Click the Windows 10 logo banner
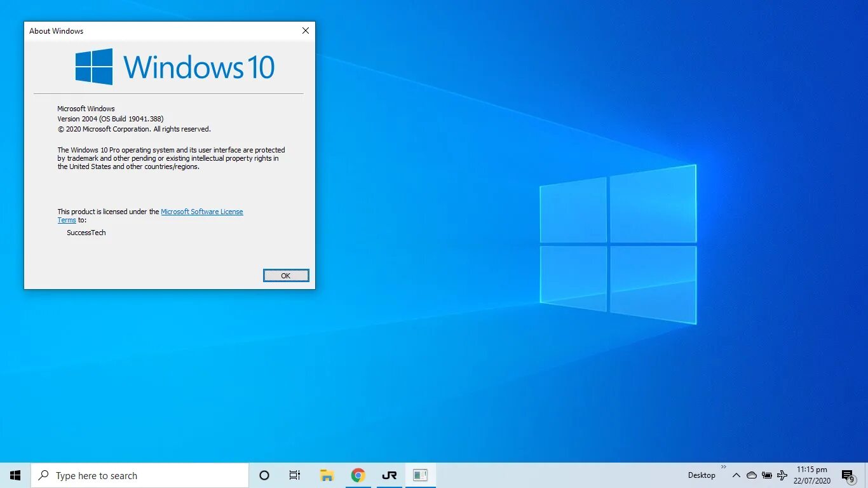The height and width of the screenshot is (488, 868). [x=175, y=67]
